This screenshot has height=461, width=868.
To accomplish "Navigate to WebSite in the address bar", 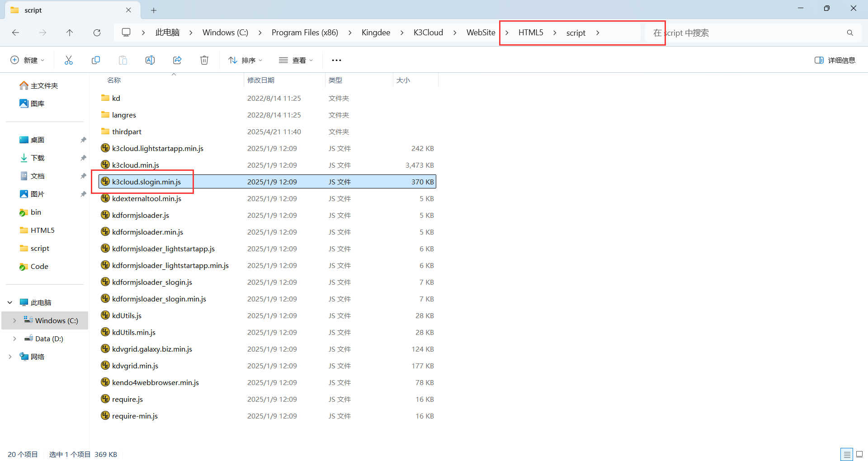I will tap(481, 33).
